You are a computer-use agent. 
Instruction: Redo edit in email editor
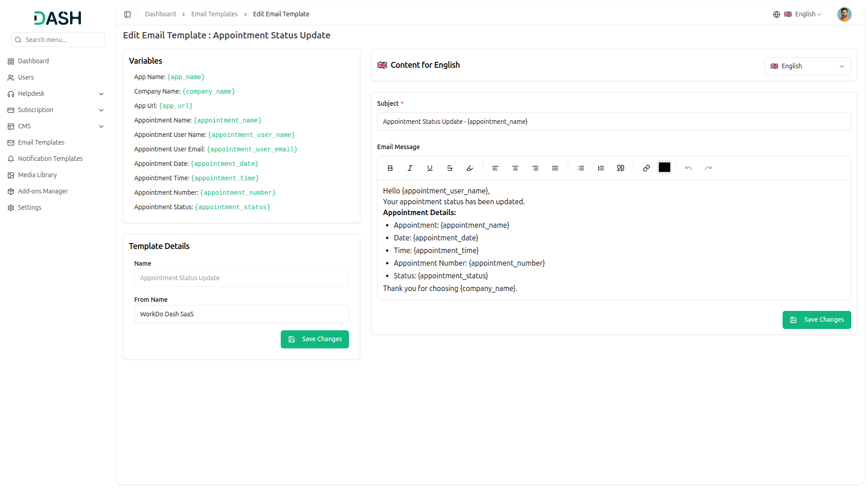(x=708, y=168)
